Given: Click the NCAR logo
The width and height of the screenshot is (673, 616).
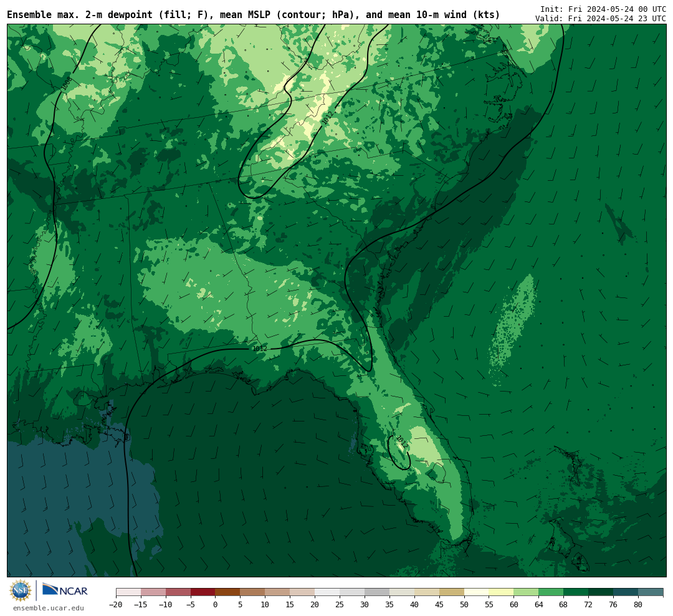Looking at the screenshot, I should coord(65,590).
